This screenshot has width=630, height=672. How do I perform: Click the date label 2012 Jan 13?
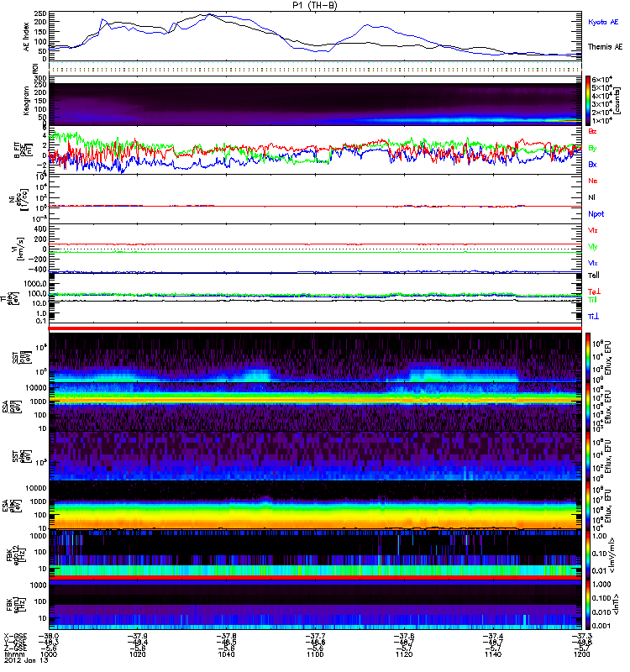[26, 660]
